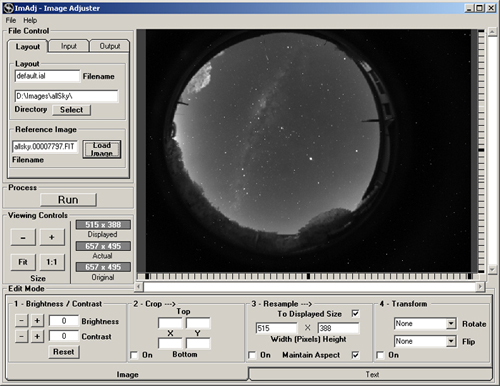Enable the Crop On checkbox
The image size is (500, 386).
[134, 355]
